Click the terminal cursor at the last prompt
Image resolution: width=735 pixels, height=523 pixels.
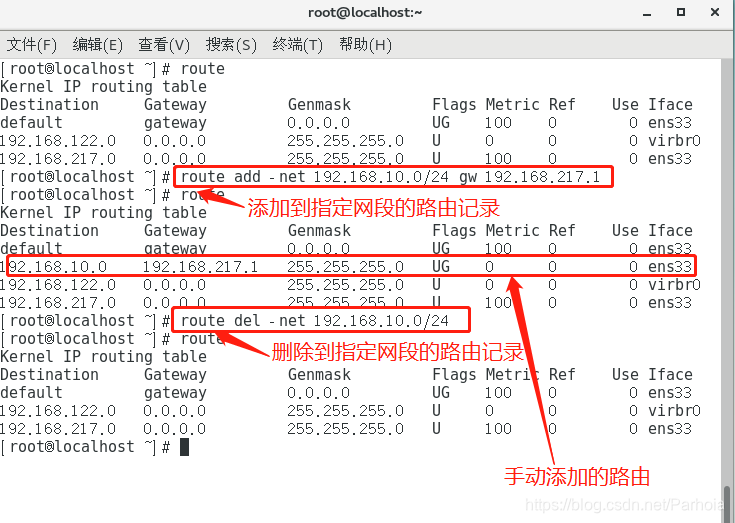pos(184,447)
